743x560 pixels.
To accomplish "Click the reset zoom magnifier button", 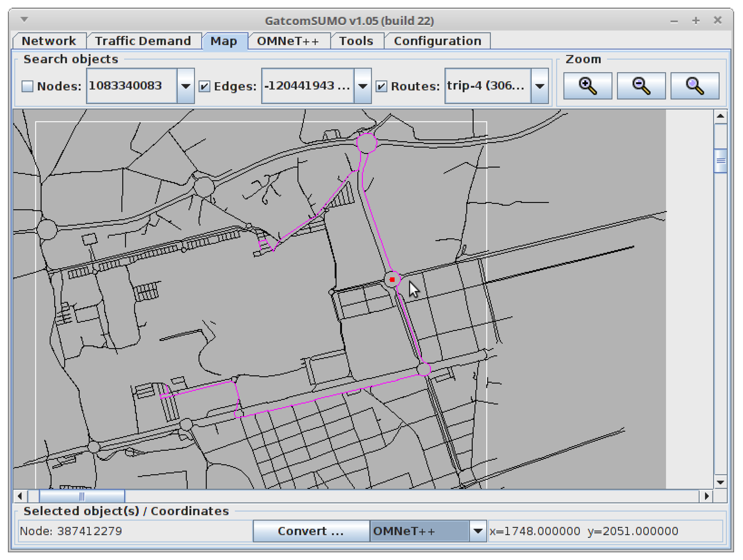I will coord(695,86).
